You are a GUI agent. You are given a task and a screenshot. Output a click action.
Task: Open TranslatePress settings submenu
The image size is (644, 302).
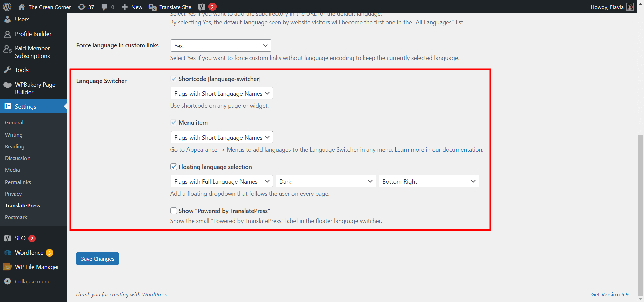[22, 205]
